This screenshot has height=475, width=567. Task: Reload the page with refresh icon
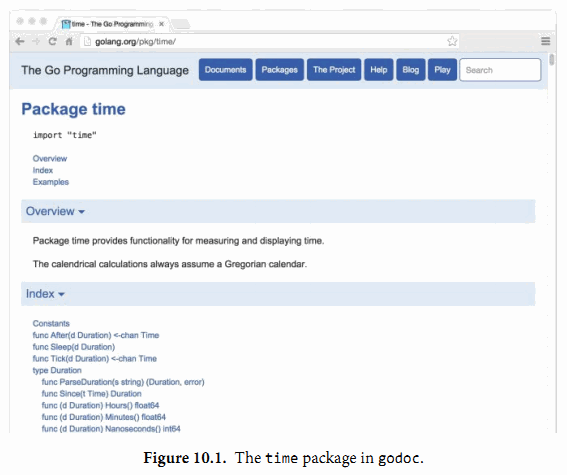tap(52, 42)
